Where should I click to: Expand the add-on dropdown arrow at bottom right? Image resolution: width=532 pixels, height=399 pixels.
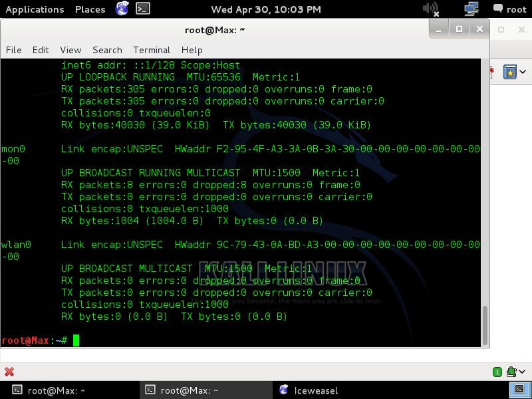[x=522, y=372]
